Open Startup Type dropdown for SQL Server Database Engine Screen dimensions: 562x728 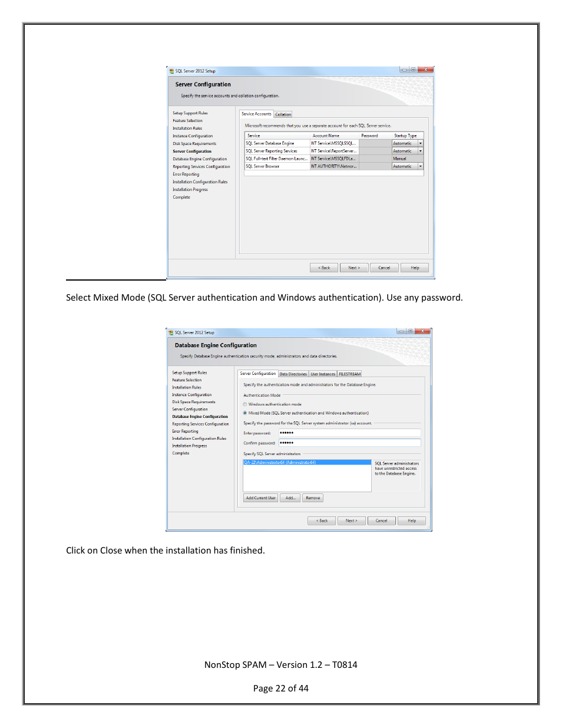pos(421,143)
